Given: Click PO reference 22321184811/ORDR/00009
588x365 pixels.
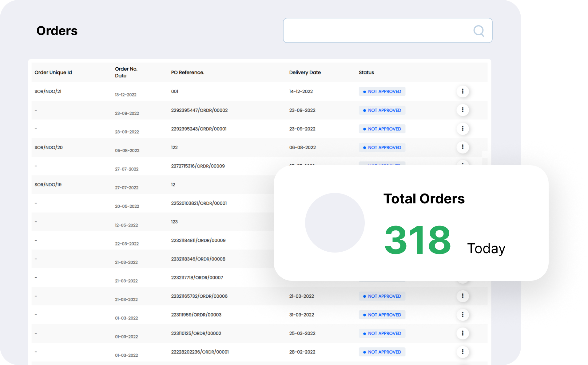Looking at the screenshot, I should pos(198,240).
